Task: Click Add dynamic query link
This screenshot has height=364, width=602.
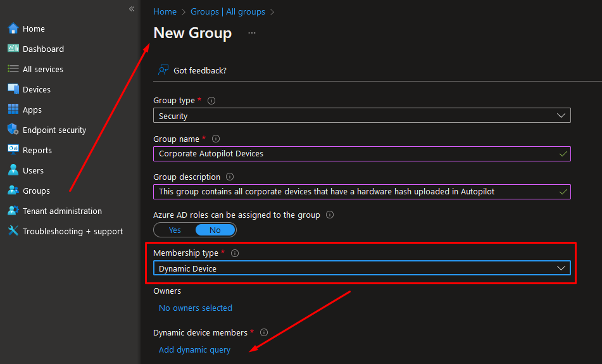Action: click(x=194, y=350)
